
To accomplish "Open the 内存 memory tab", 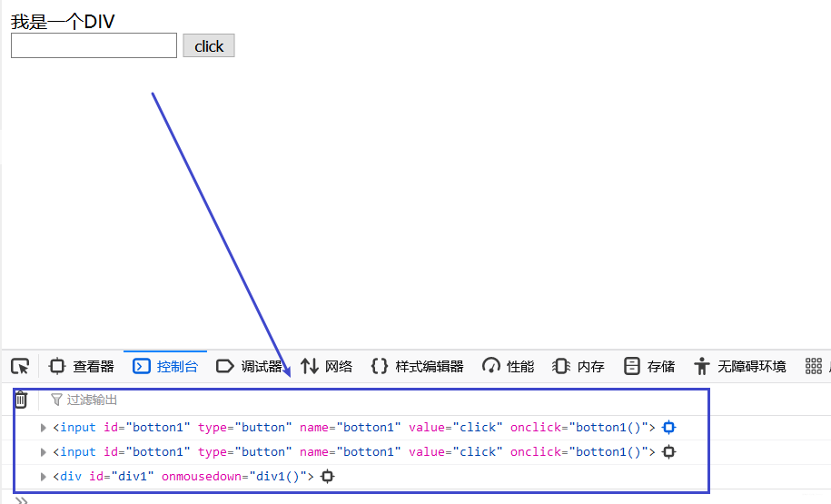I will (x=579, y=366).
